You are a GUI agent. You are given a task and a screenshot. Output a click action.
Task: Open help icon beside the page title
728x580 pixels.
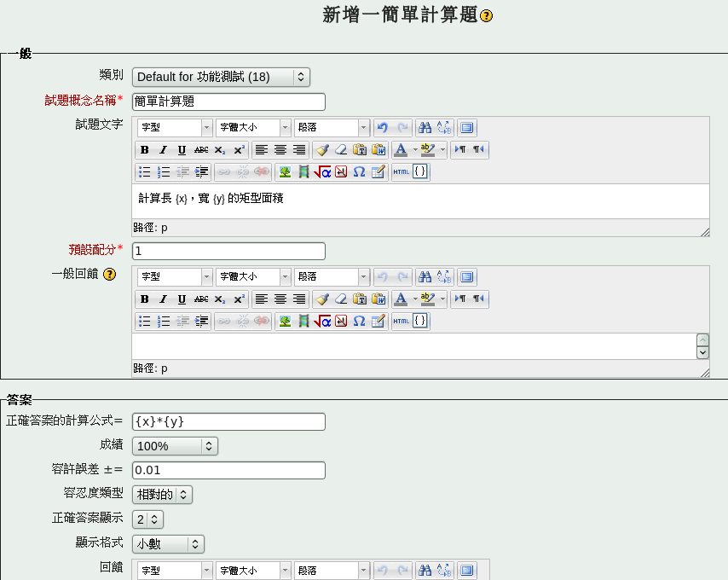[487, 16]
